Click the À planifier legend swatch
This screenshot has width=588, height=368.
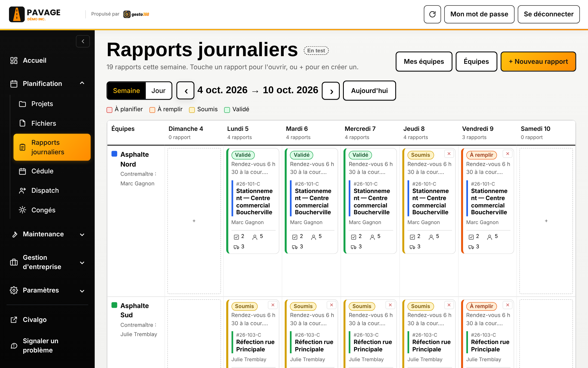(x=109, y=110)
